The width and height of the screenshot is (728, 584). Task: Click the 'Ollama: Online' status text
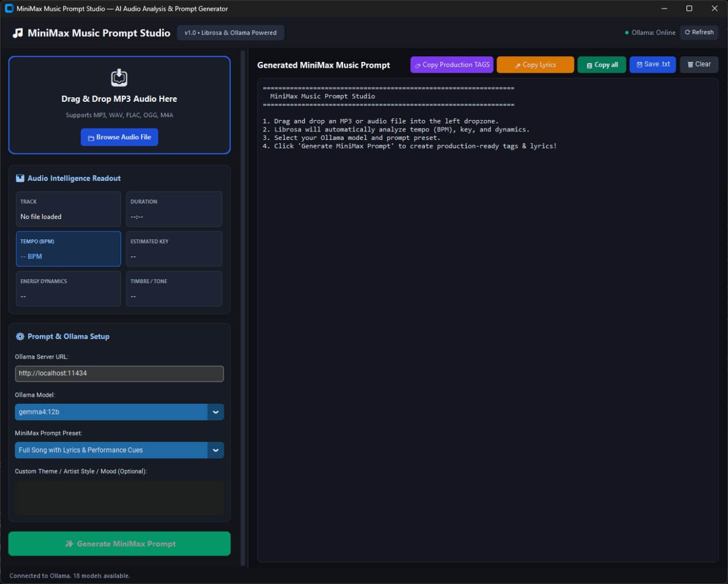click(653, 33)
